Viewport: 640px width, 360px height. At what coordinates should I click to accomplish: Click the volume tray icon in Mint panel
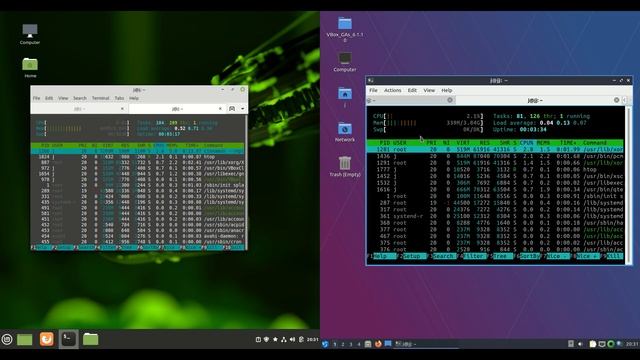point(292,339)
